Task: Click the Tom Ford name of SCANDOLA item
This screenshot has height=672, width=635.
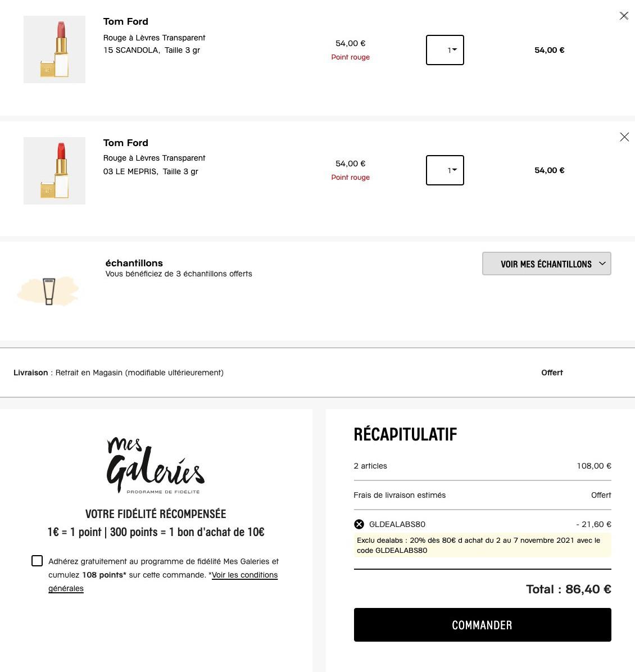Action: click(x=126, y=21)
